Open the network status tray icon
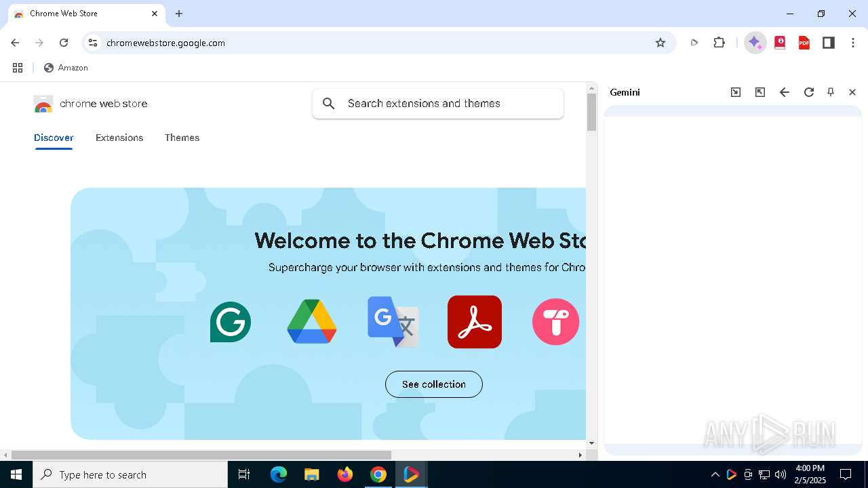This screenshot has width=868, height=488. point(764,474)
